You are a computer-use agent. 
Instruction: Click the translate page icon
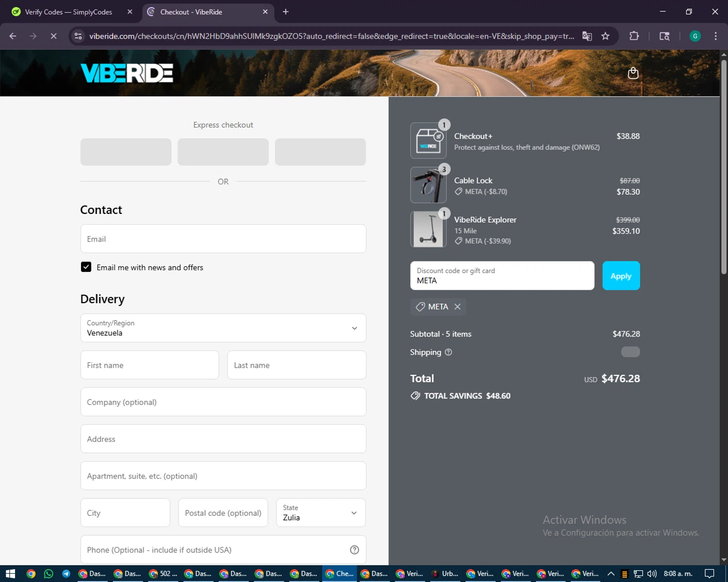point(587,36)
